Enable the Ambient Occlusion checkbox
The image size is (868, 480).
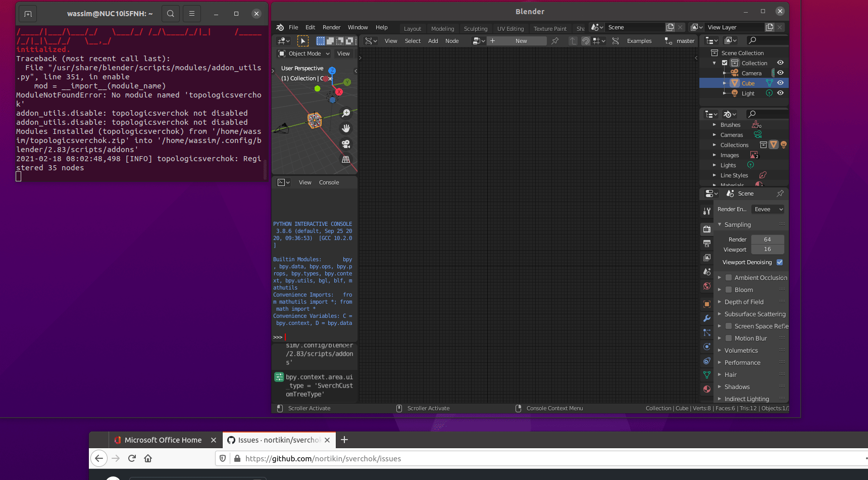729,277
